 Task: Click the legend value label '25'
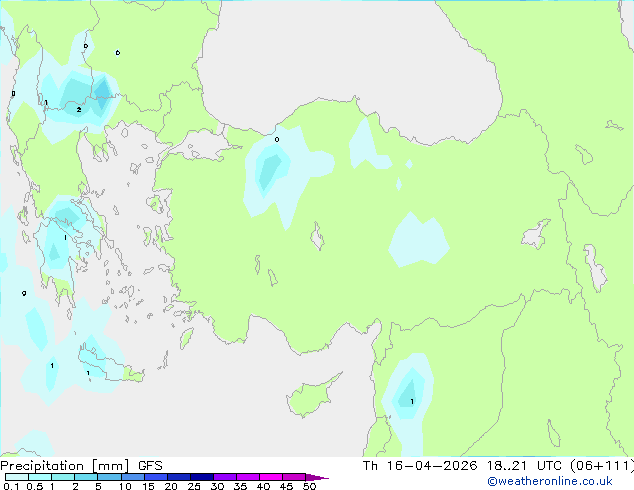click(194, 486)
